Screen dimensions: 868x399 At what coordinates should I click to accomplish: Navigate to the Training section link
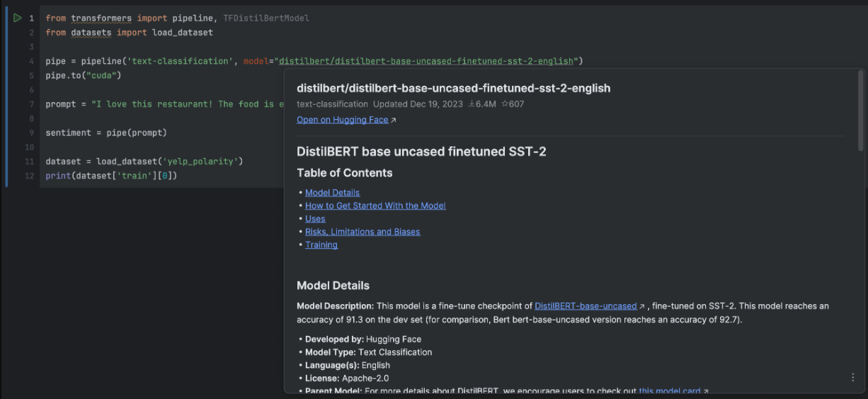(321, 245)
